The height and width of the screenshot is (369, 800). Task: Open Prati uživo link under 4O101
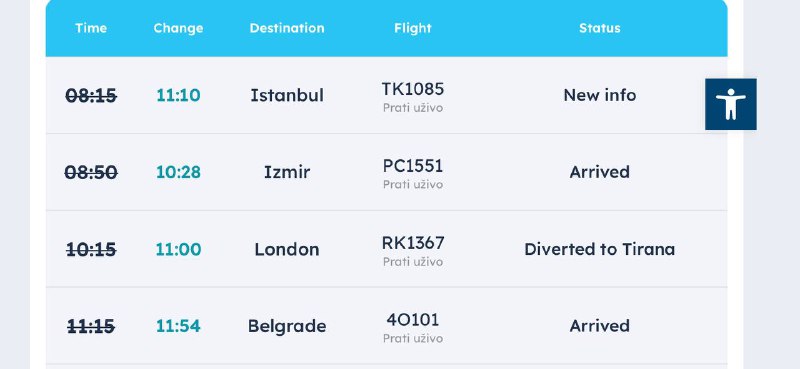[x=413, y=338]
